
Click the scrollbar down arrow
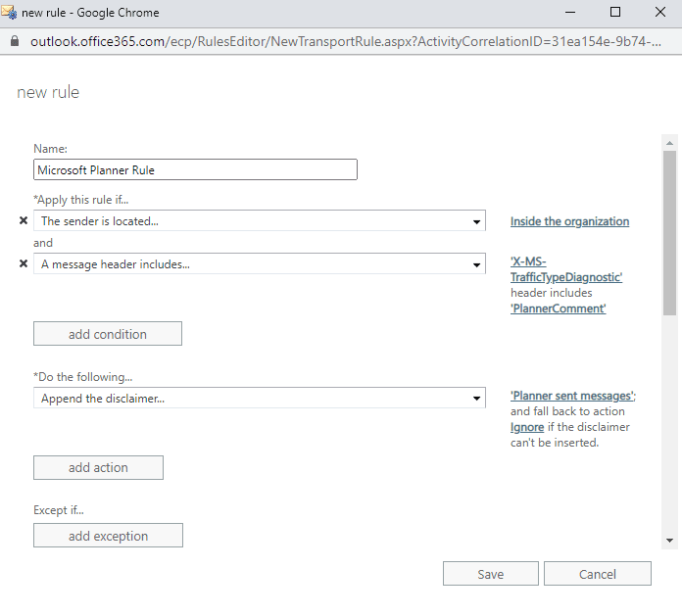[669, 540]
